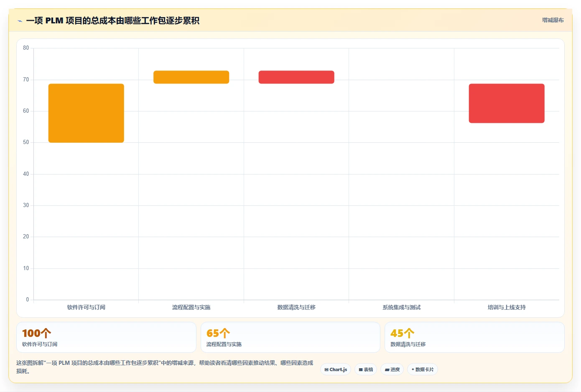Click the y-axis value 60

point(26,111)
